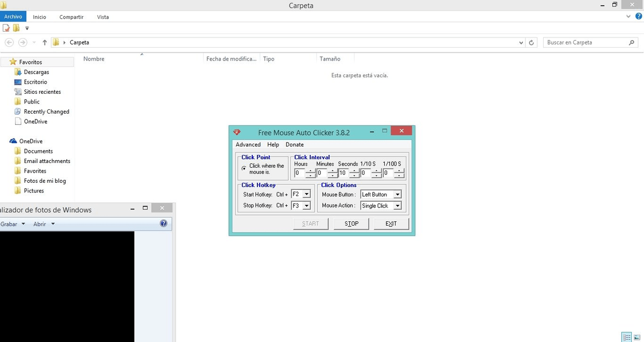
Task: Select Escritorio in the Favoritos list
Action: pyautogui.click(x=35, y=81)
